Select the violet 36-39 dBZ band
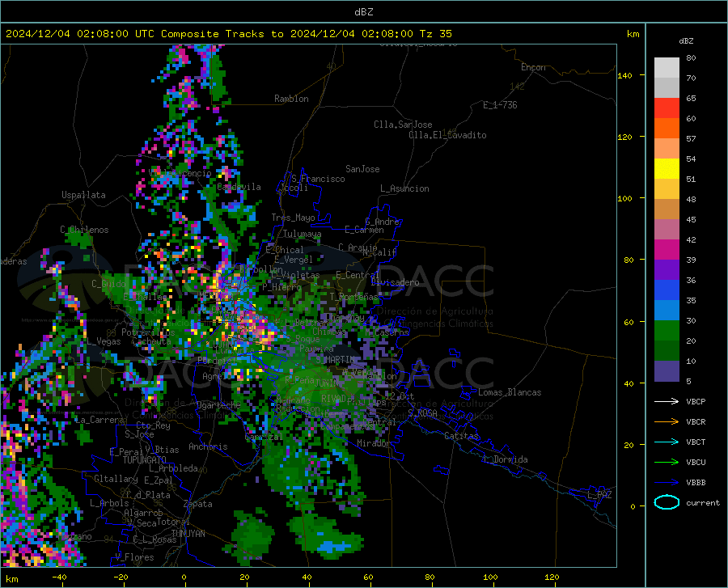 tap(667, 270)
